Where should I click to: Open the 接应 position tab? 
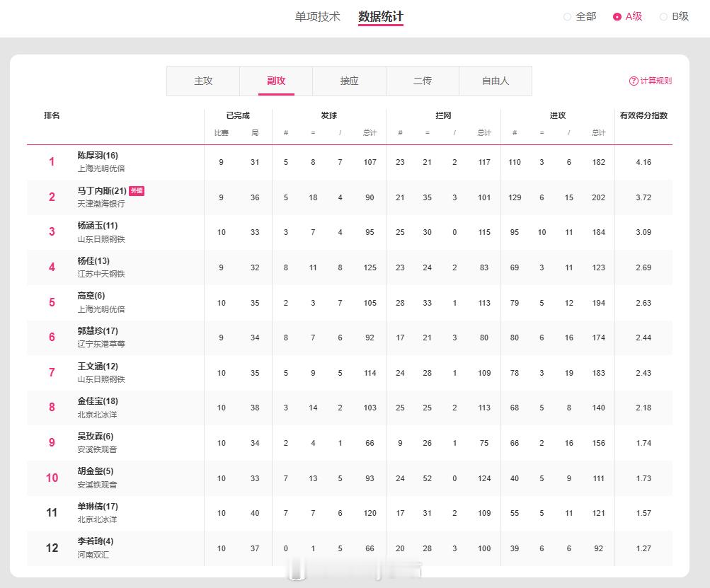[x=349, y=81]
